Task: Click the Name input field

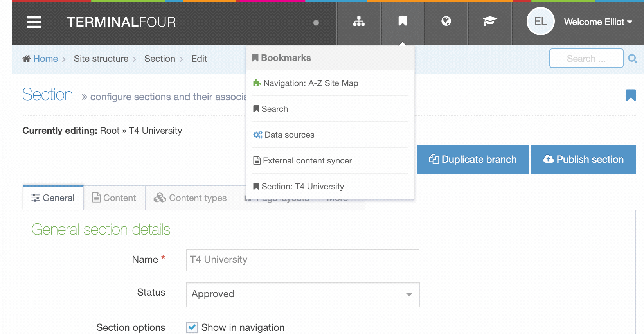Action: pos(302,260)
